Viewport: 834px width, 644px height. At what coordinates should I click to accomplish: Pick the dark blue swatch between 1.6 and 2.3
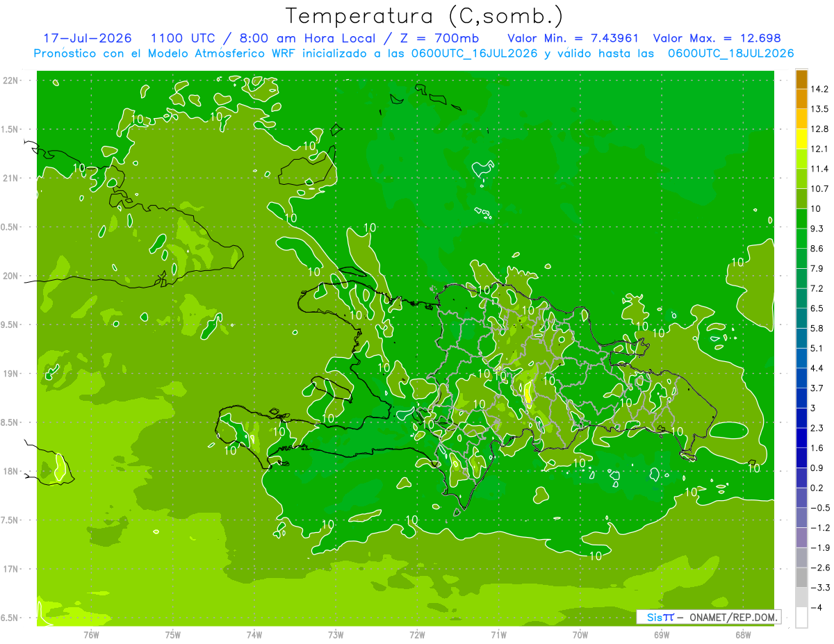[801, 437]
